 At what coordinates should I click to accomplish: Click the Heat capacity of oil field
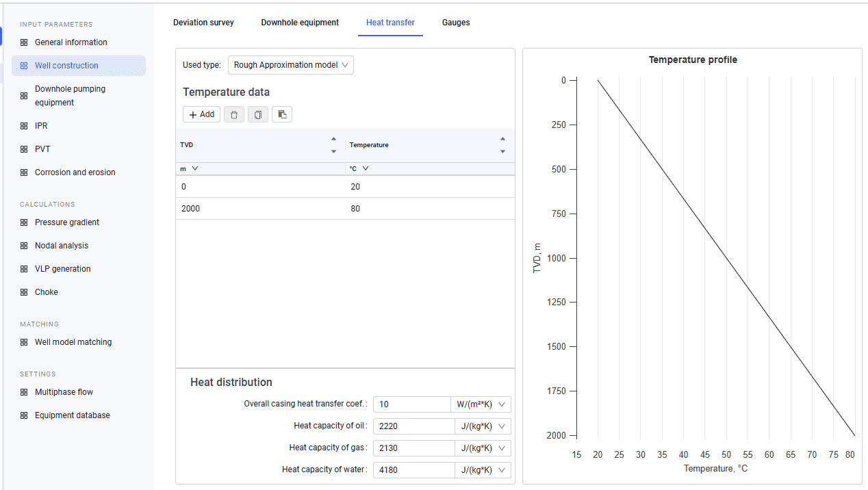(x=413, y=426)
